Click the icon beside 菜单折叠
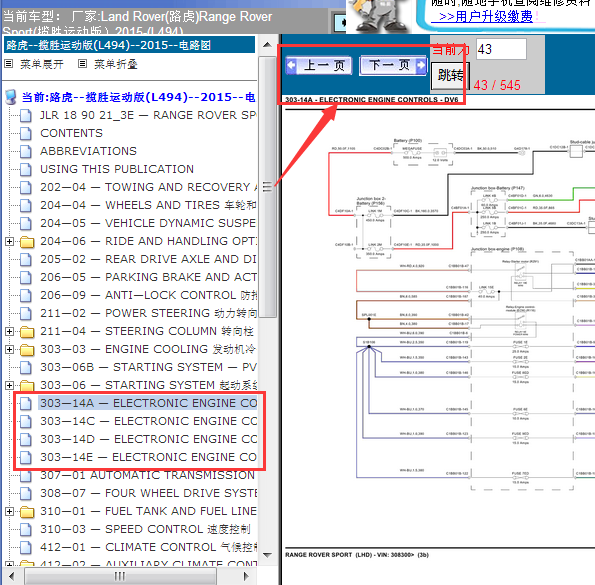 click(x=82, y=64)
